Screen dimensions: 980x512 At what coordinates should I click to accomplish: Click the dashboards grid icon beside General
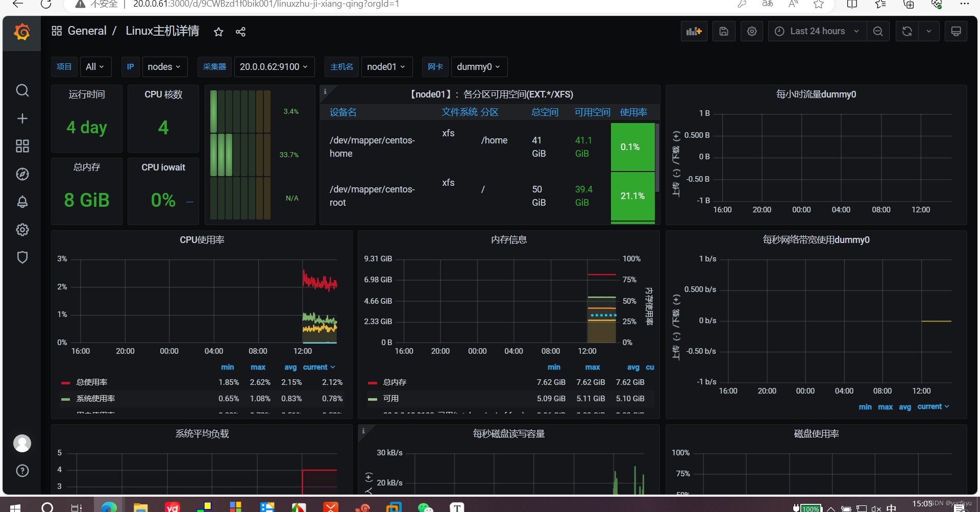(x=57, y=31)
